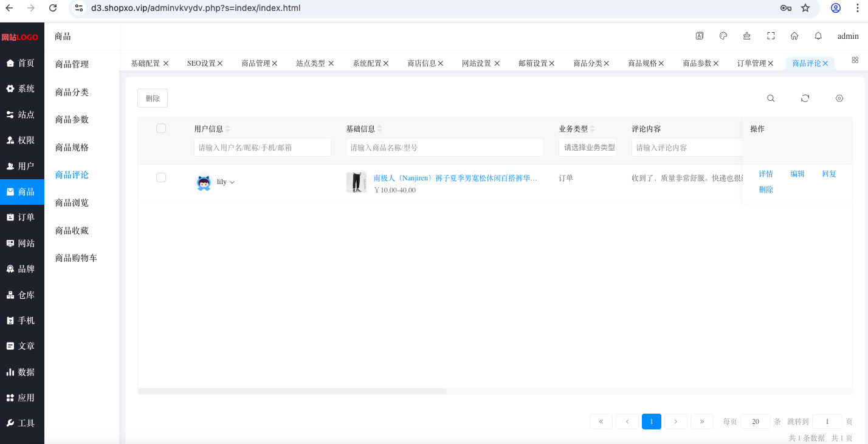
Task: Open 商品浏览 in the submenu
Action: [x=72, y=203]
